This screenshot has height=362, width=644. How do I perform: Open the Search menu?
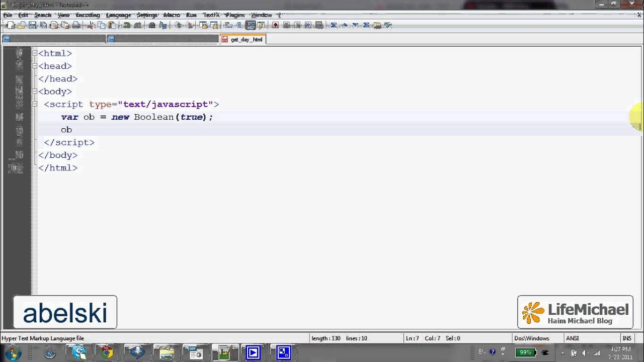(x=43, y=15)
